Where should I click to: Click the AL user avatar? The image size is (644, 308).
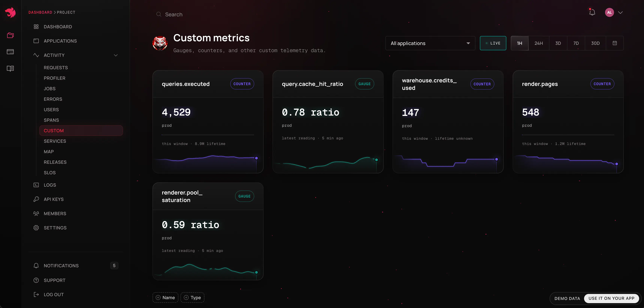[610, 12]
